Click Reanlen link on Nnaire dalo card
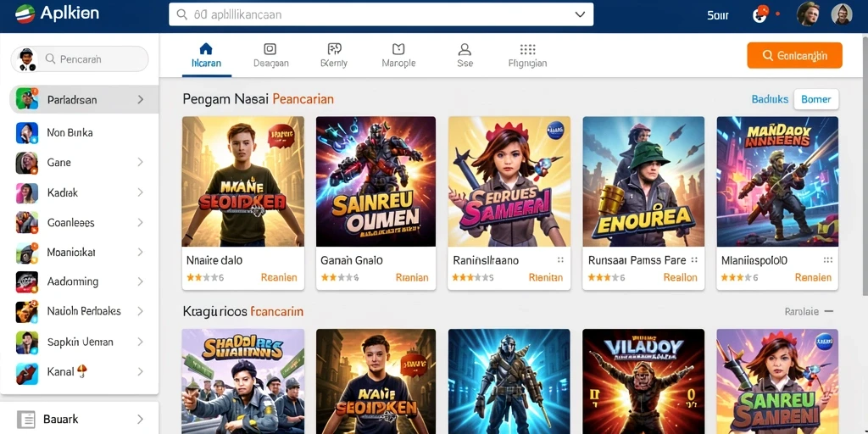The width and height of the screenshot is (868, 434). [279, 277]
